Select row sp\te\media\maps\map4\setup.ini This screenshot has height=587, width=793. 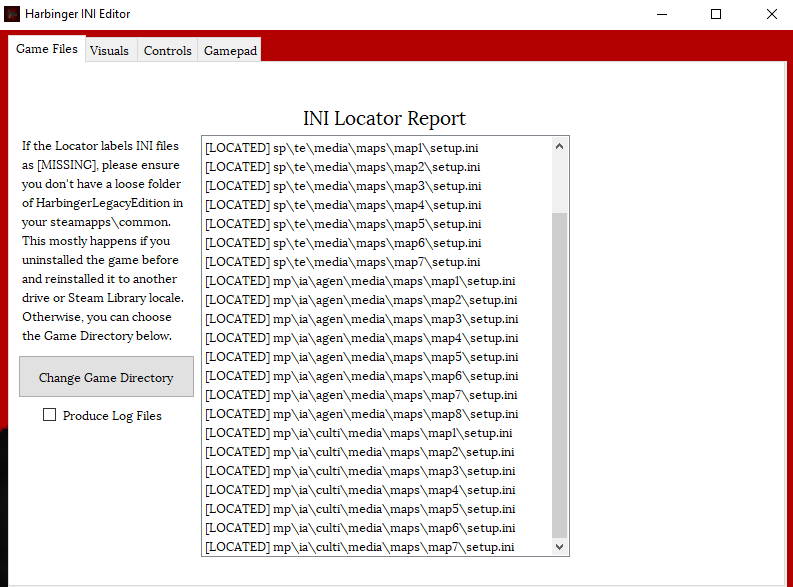(377, 205)
